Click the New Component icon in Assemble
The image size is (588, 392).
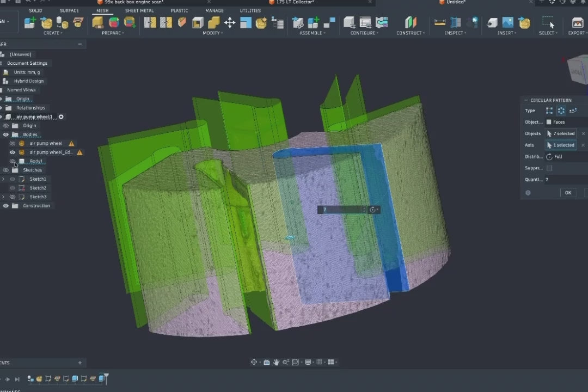(313, 23)
